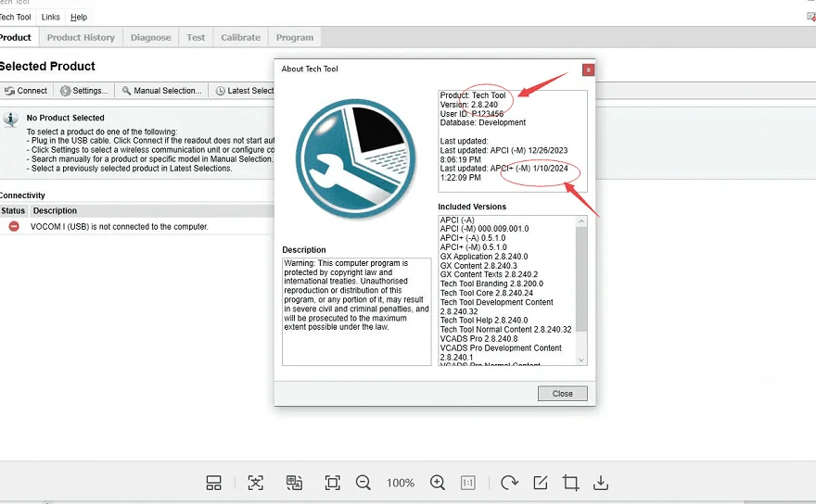
Task: Click the text recognition (OCR) icon
Action: [x=256, y=484]
